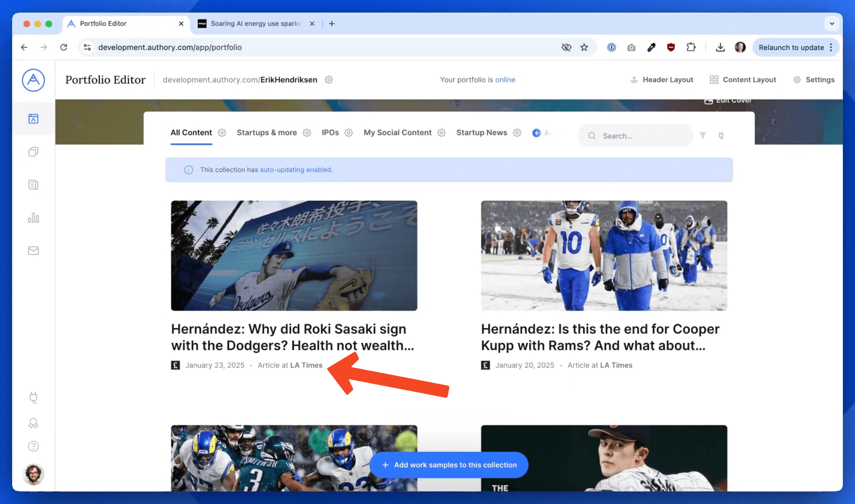Screen dimensions: 855x504
Task: Open settings gear beside portfolio URL
Action: (329, 80)
